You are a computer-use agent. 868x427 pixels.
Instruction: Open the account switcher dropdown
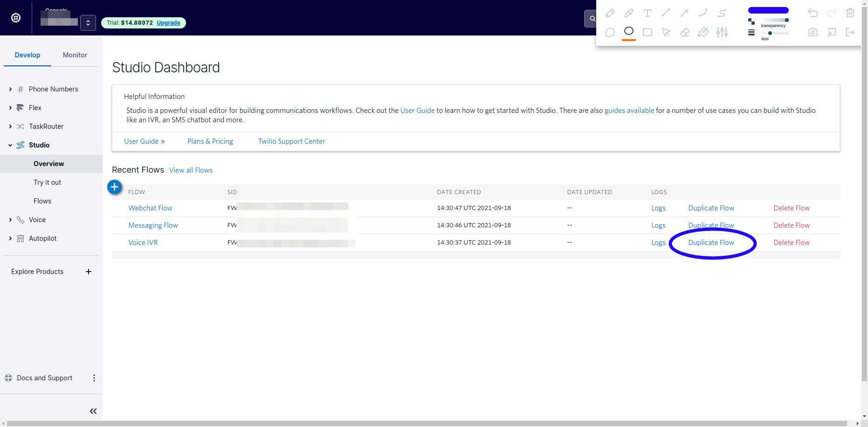click(88, 23)
